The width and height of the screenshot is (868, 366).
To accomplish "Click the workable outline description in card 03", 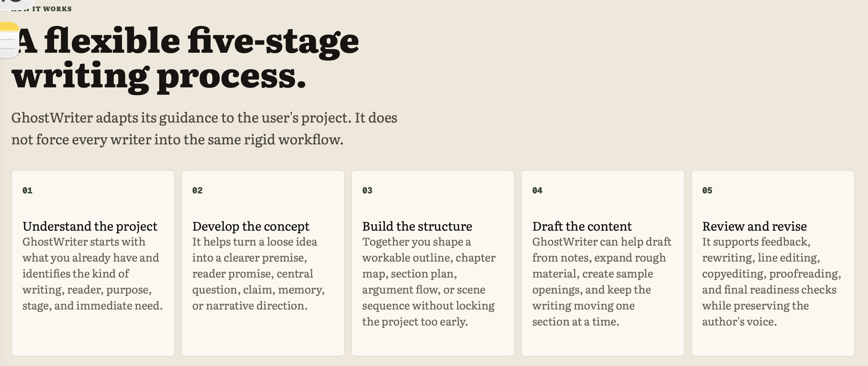I will coord(429,282).
